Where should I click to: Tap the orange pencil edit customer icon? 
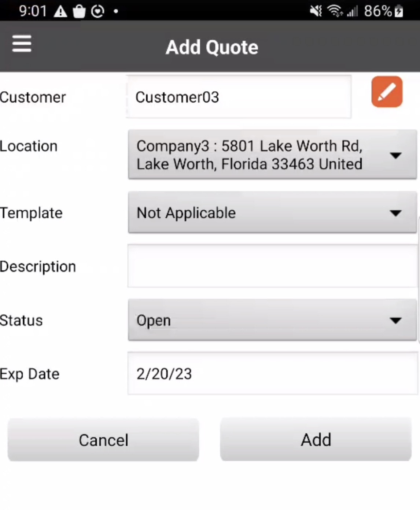point(387,92)
